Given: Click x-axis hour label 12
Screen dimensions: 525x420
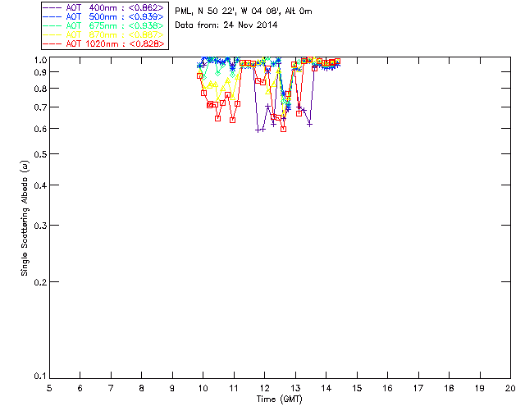Looking at the screenshot, I should tap(264, 388).
